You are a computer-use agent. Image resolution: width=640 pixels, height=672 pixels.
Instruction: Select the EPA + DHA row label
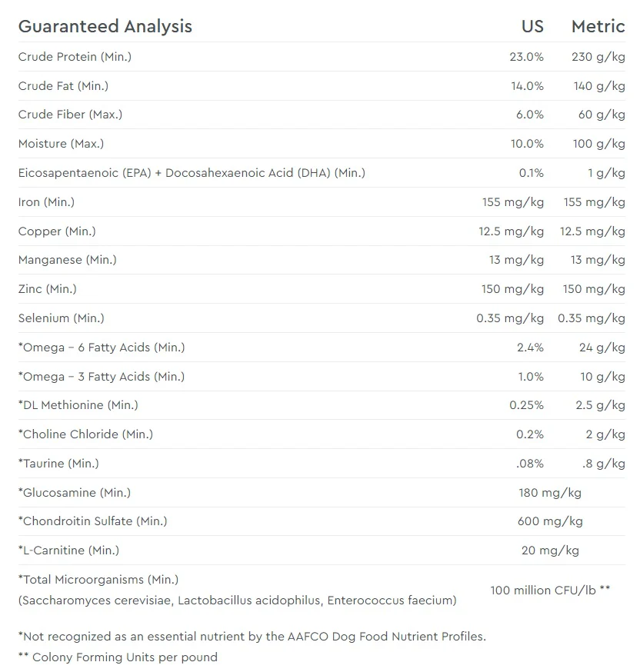[192, 173]
